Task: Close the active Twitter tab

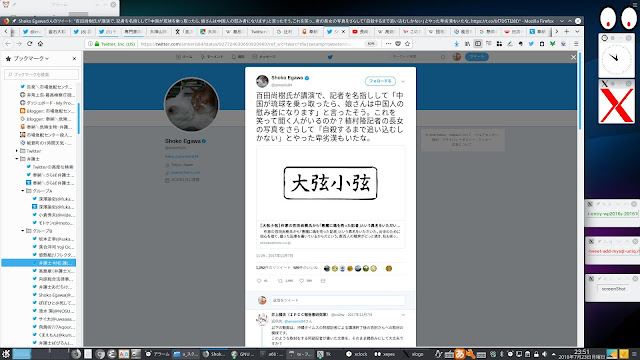Action: click(343, 31)
